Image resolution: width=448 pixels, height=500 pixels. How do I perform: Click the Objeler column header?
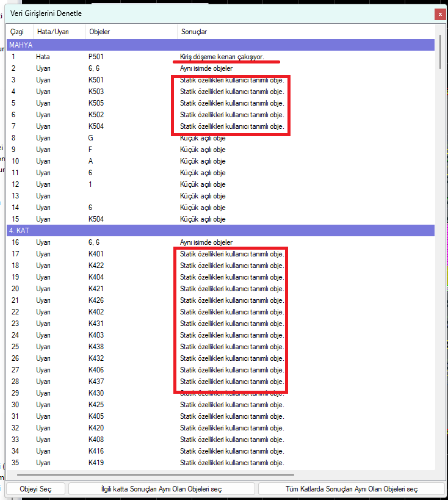99,32
